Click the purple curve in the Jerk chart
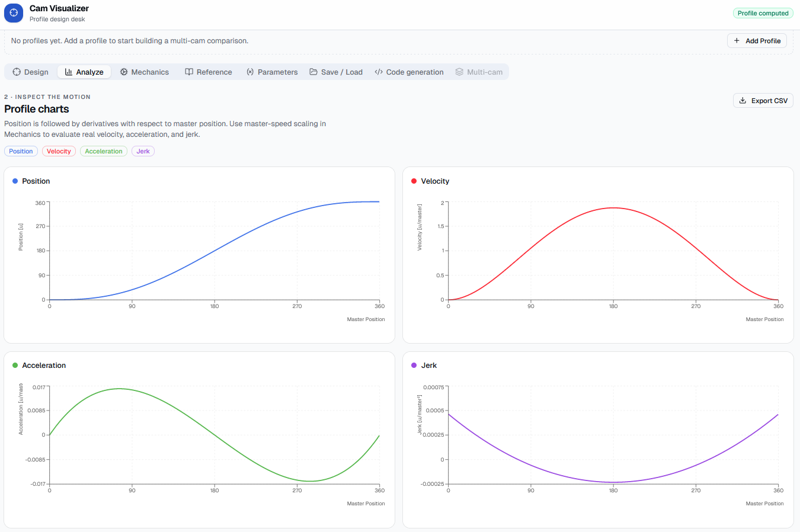The image size is (800, 532). [613, 482]
